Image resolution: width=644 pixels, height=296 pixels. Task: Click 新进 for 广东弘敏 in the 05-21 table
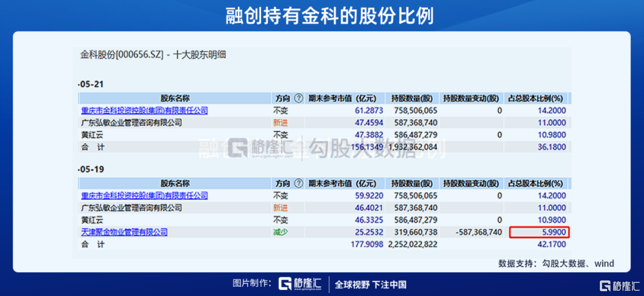[x=280, y=122]
